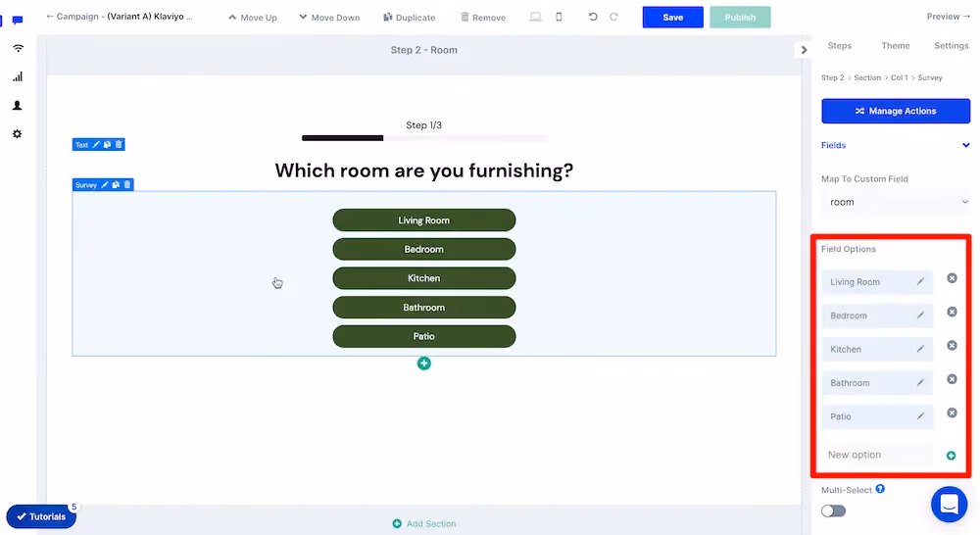Screen dimensions: 980x535
Task: Edit the Living Room option pencil
Action: click(920, 282)
